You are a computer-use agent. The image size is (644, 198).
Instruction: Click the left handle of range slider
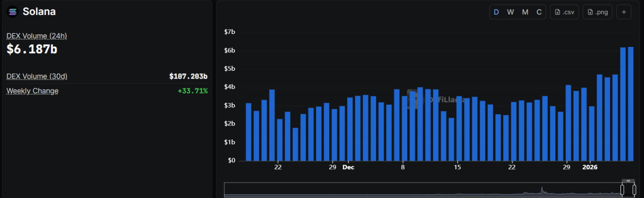(622, 190)
